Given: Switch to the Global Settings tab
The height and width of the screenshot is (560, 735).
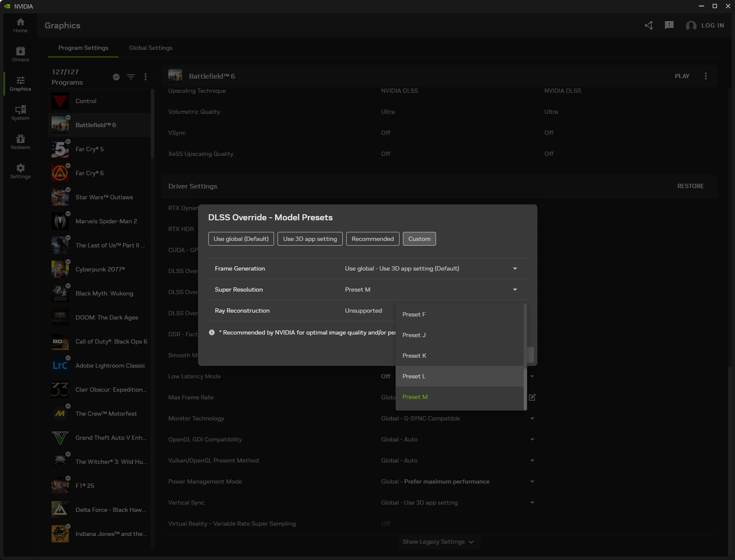Looking at the screenshot, I should (151, 48).
